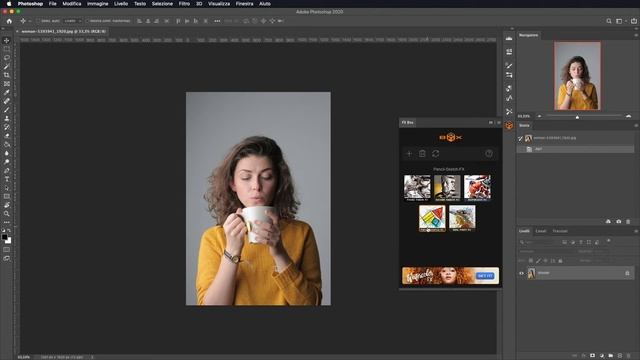Open more align options three-dots button

[217, 21]
